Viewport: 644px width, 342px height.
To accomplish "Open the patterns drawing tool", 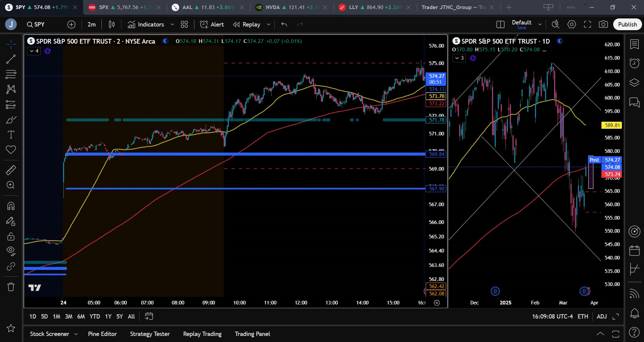I will click(11, 89).
